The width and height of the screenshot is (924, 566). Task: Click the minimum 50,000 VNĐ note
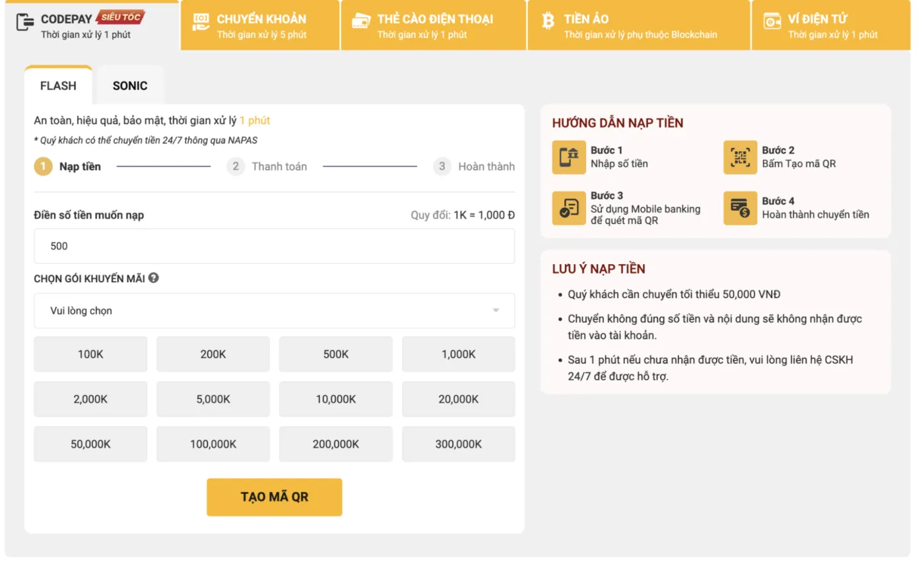coord(674,295)
